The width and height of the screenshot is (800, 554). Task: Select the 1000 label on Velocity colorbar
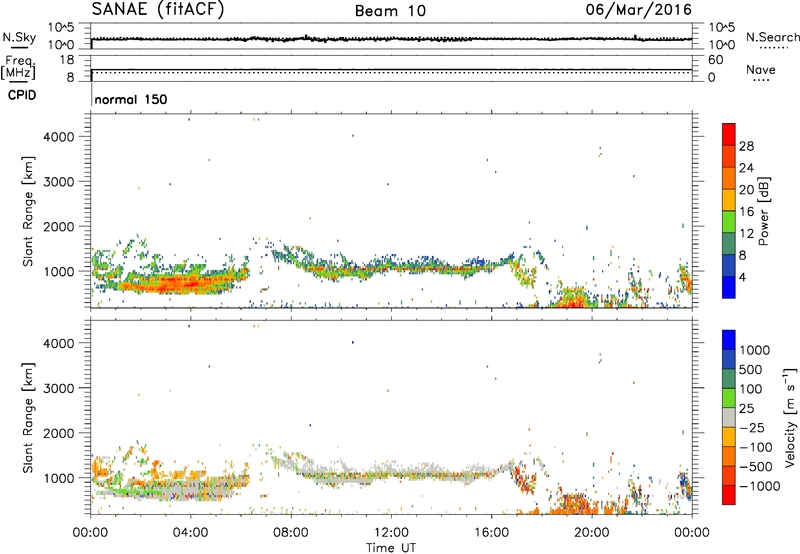tap(754, 350)
